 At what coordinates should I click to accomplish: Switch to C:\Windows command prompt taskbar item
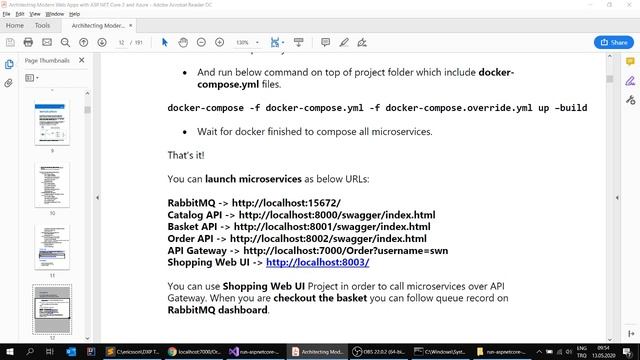click(x=440, y=351)
